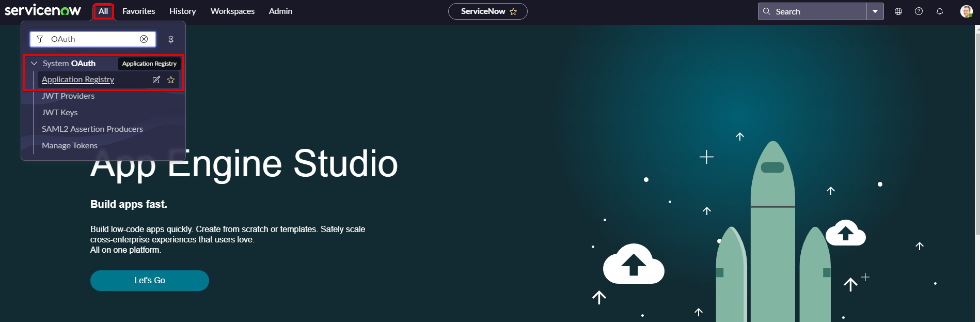980x322 pixels.
Task: Open the notifications bell icon
Action: click(x=940, y=11)
